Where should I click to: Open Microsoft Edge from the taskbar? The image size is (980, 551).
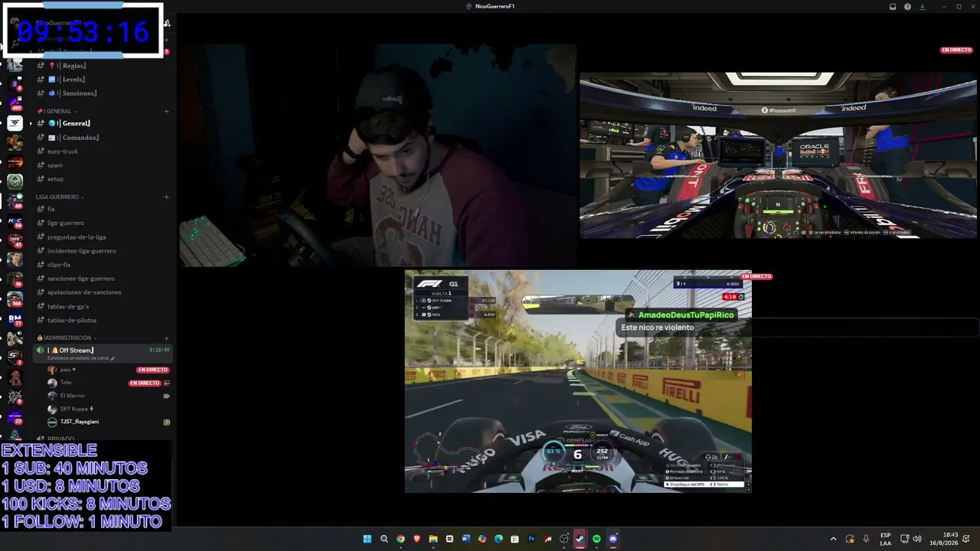tap(498, 539)
